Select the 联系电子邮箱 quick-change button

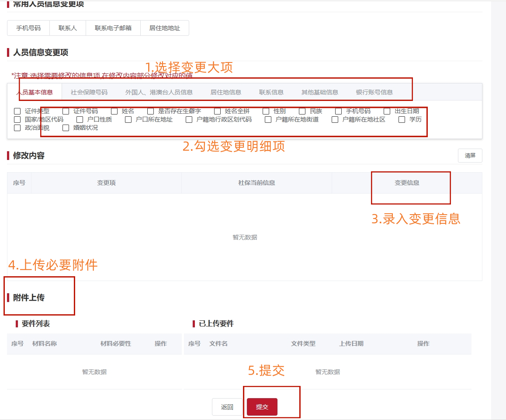(x=113, y=28)
